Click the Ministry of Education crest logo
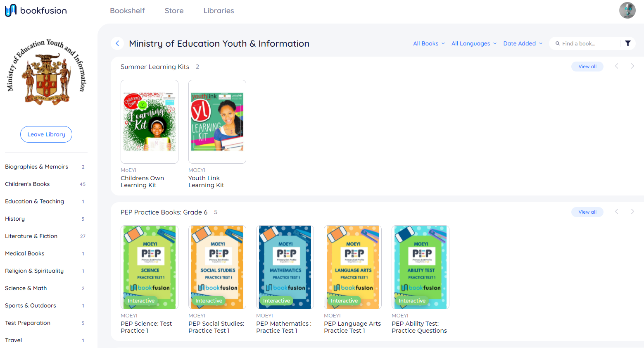 46,72
